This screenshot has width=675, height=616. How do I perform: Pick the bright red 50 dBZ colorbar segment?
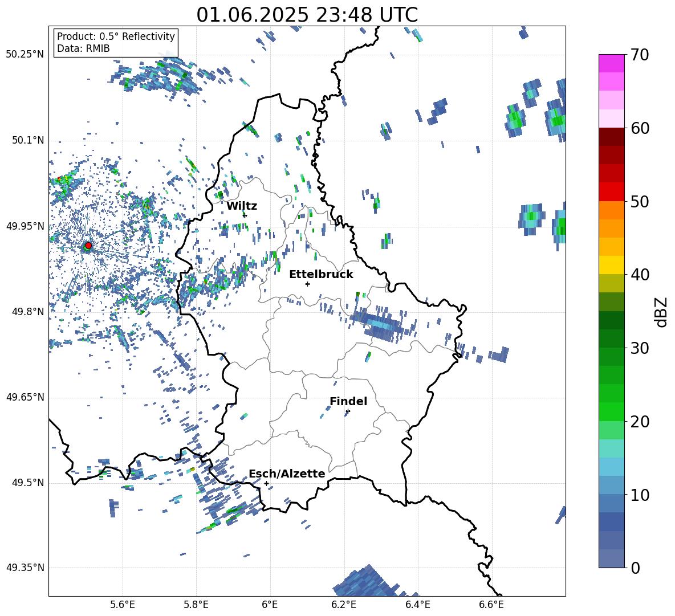(x=611, y=192)
